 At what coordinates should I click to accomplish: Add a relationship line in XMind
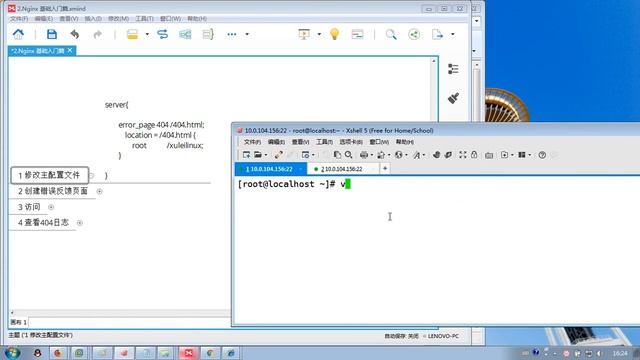(162, 34)
